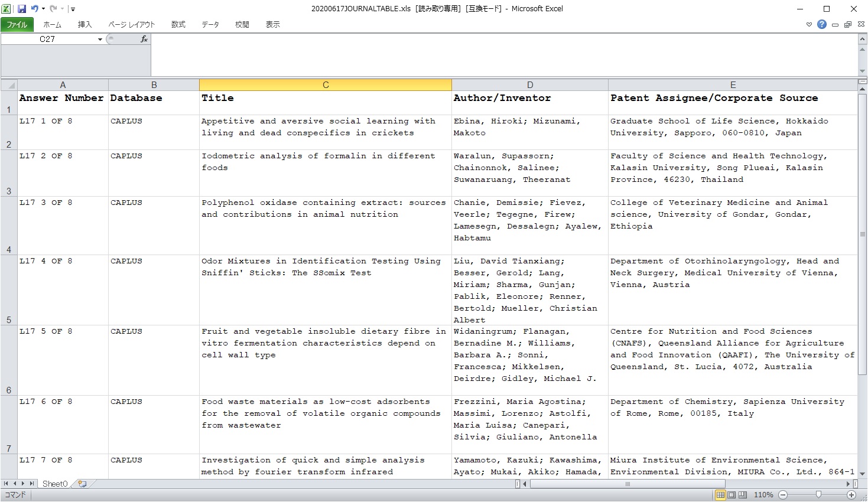Select column C header
Screen dimensions: 868x502
(326, 85)
